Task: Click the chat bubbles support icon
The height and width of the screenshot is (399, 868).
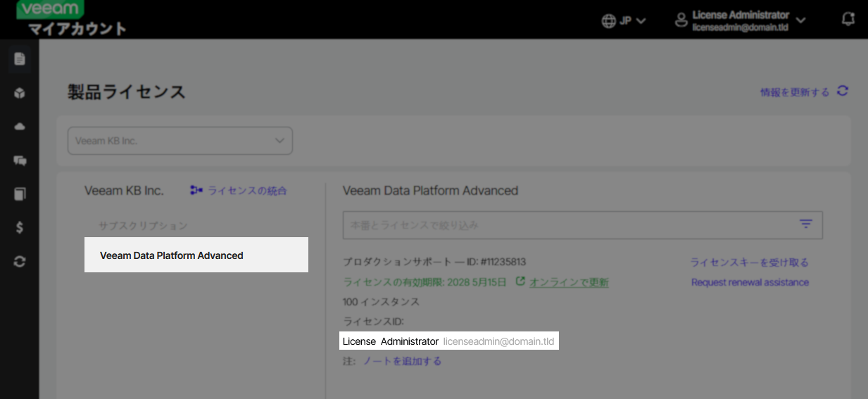Action: click(x=20, y=160)
